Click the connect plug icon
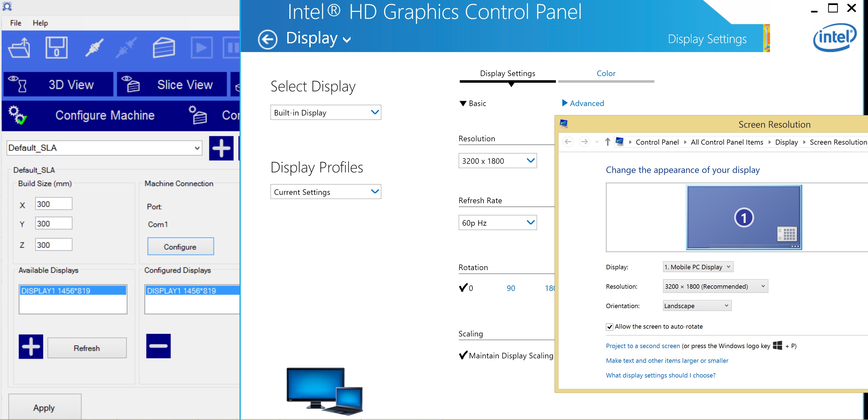Screen dimensions: 868x420 (94, 48)
